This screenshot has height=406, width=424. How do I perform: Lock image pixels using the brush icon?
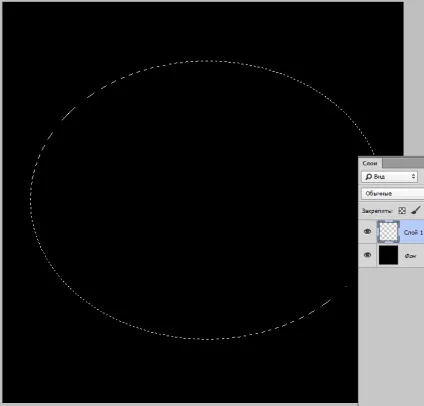[415, 210]
